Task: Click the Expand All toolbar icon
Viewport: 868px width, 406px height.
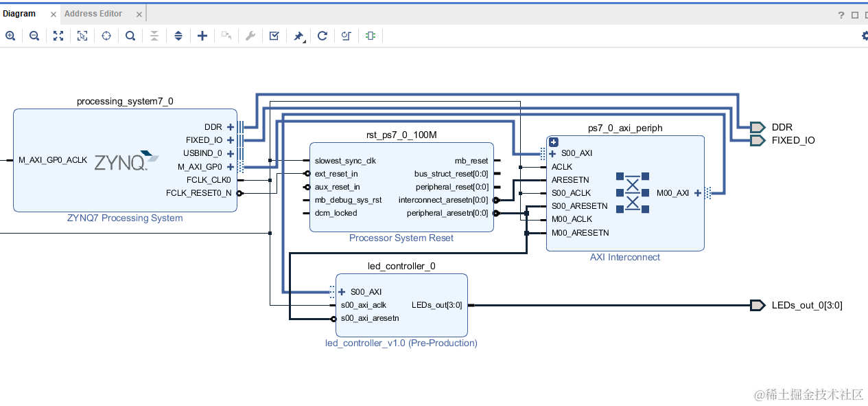Action: pyautogui.click(x=178, y=36)
